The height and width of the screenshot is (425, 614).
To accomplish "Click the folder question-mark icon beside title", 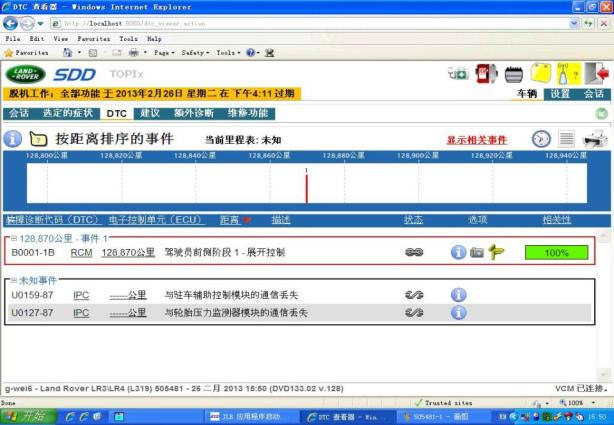I will point(38,139).
